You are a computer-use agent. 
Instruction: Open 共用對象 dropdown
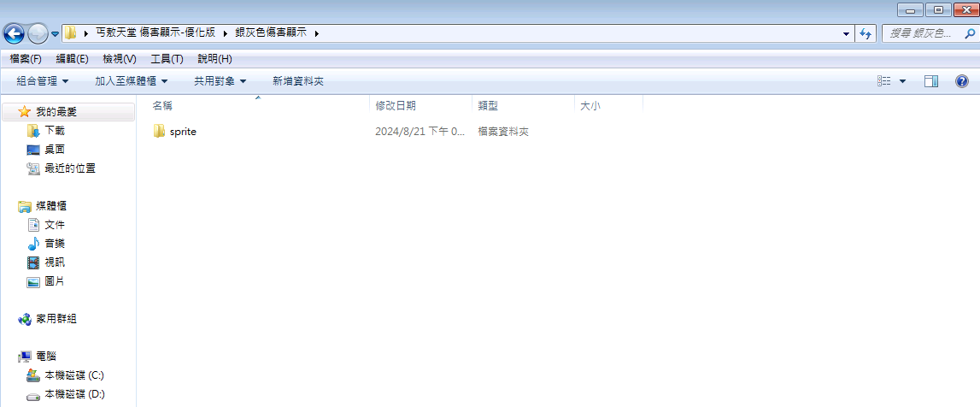pos(220,81)
